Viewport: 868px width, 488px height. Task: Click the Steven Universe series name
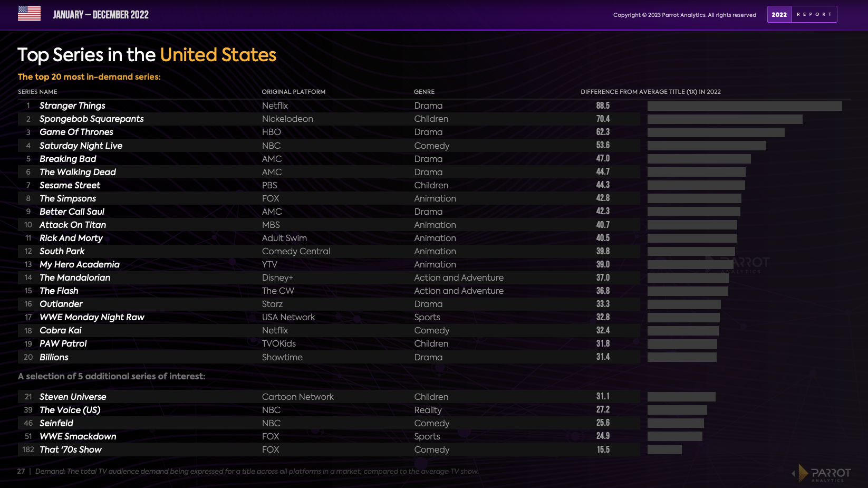click(x=73, y=397)
